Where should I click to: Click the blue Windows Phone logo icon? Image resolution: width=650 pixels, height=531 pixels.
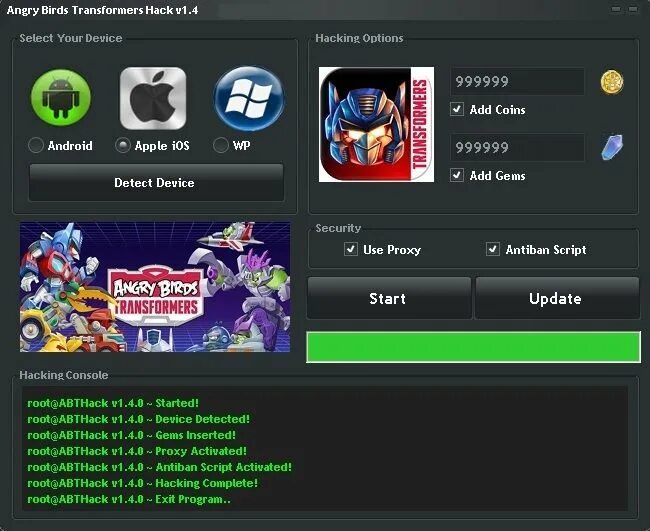(x=249, y=98)
